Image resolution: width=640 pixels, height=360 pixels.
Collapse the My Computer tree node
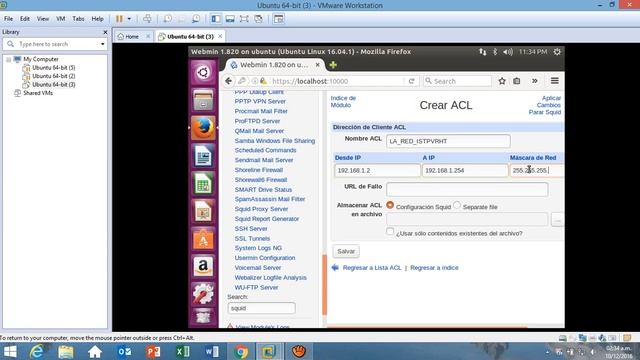pos(9,59)
